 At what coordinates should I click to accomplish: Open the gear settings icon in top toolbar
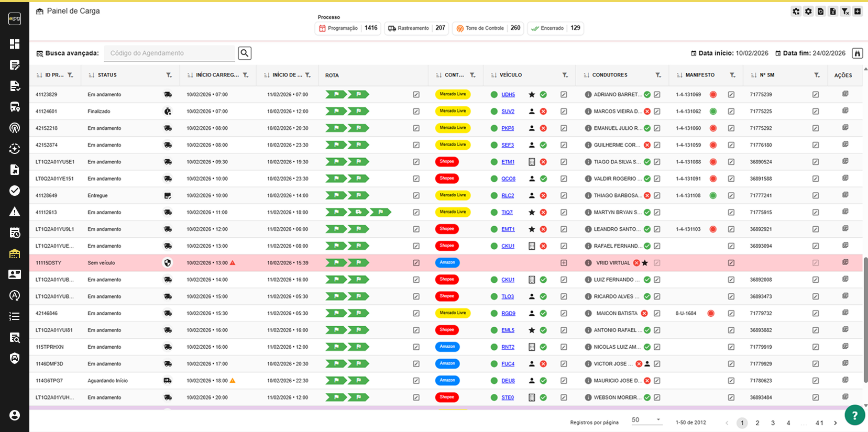tap(808, 12)
